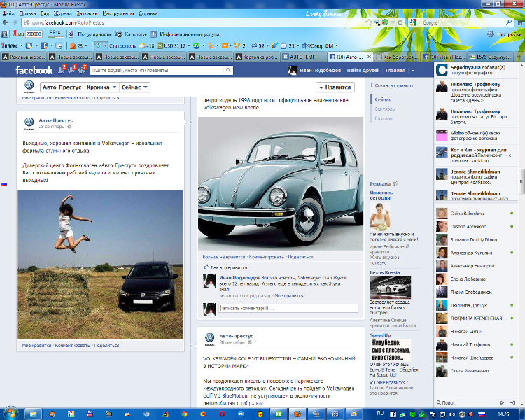Click Поделиться under the Beetle photo

click(300, 257)
